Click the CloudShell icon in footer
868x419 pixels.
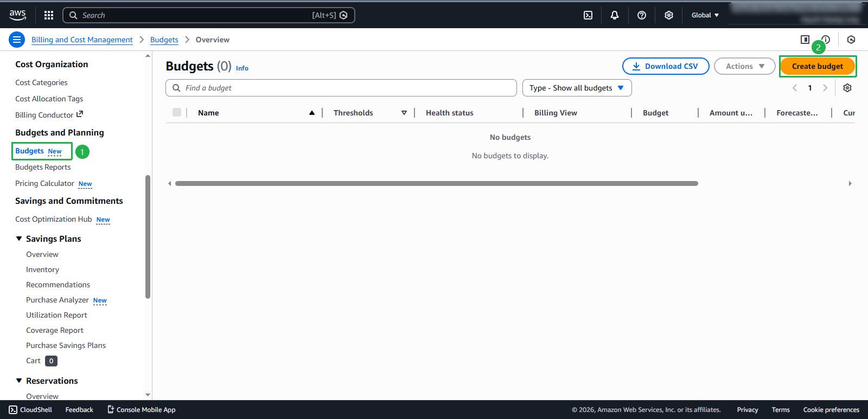tap(13, 410)
